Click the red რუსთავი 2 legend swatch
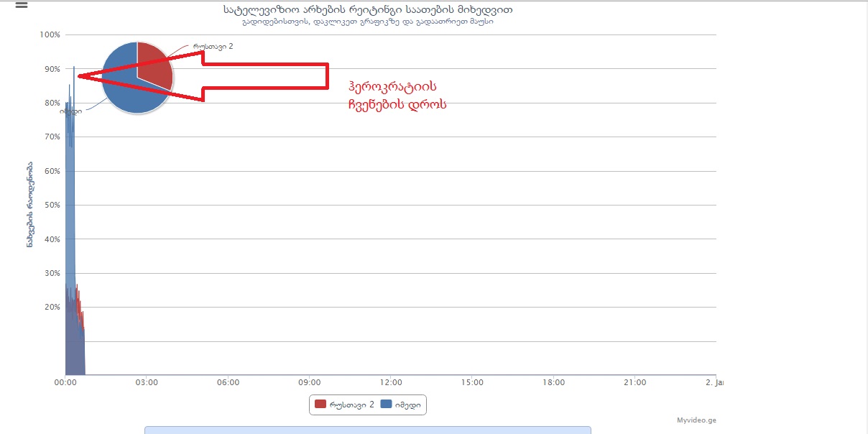The image size is (868, 434). (x=320, y=405)
